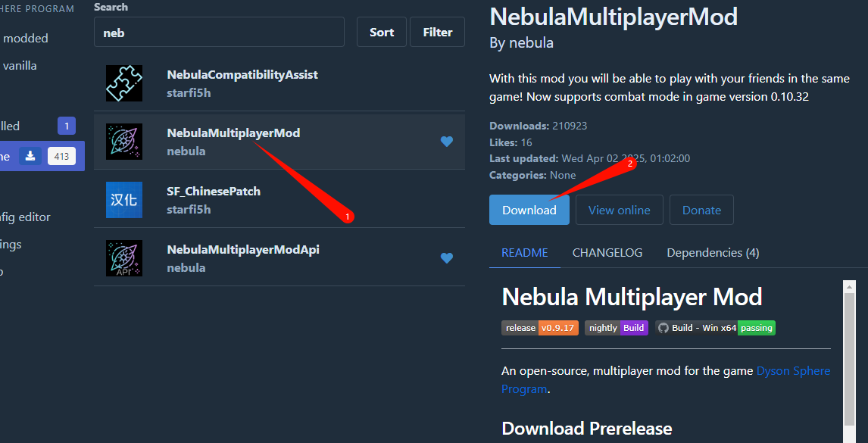Open the Dyson Sphere Program link
The image size is (868, 443).
pos(666,380)
